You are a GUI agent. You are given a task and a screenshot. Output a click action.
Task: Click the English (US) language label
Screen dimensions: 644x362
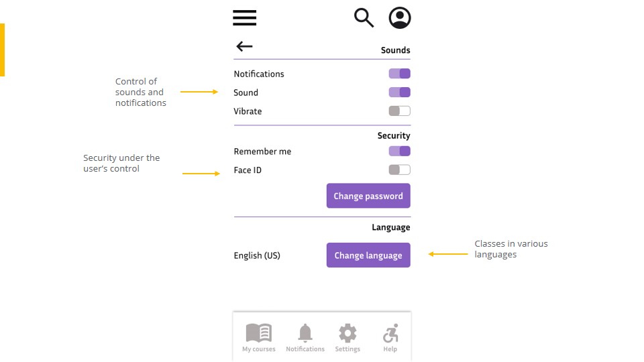point(257,255)
